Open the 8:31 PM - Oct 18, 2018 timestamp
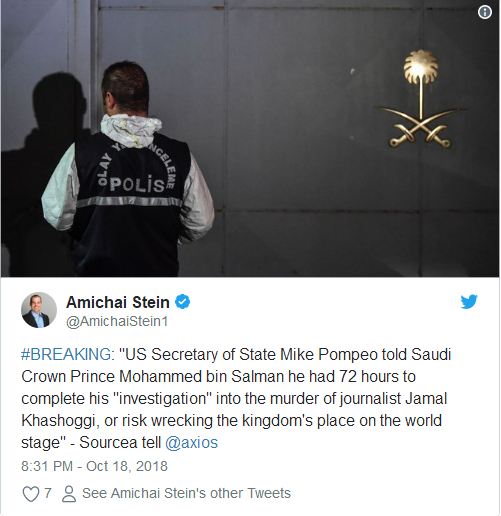The height and width of the screenshot is (516, 501). (x=94, y=466)
